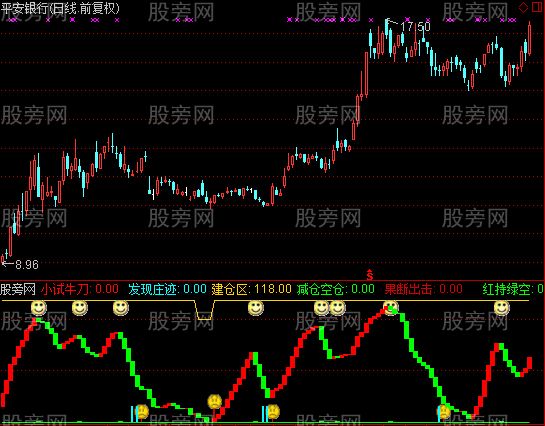
Task: Click the yellow 建仓区 trapezoid dip line
Action: coord(204,310)
